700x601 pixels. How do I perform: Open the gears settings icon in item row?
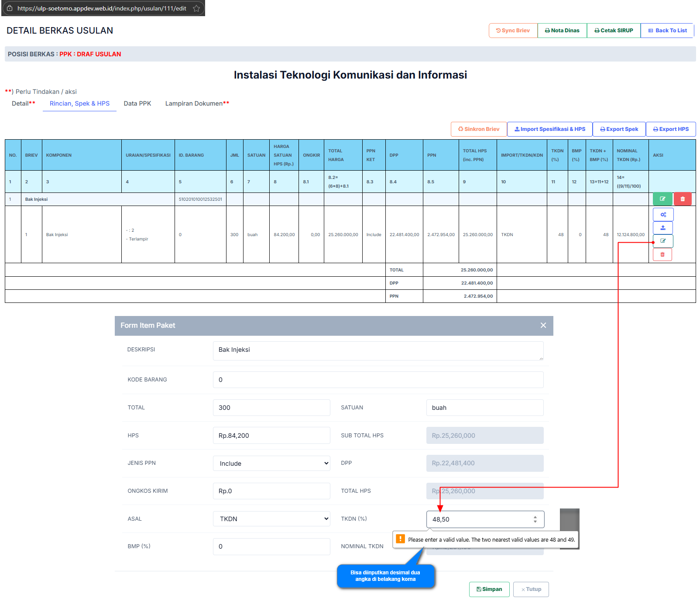pyautogui.click(x=663, y=215)
